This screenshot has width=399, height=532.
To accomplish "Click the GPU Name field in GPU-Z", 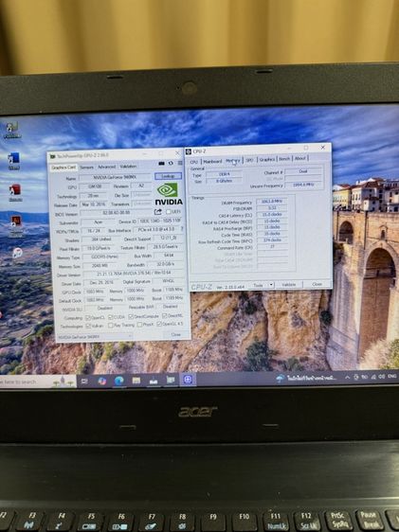I will [115, 177].
